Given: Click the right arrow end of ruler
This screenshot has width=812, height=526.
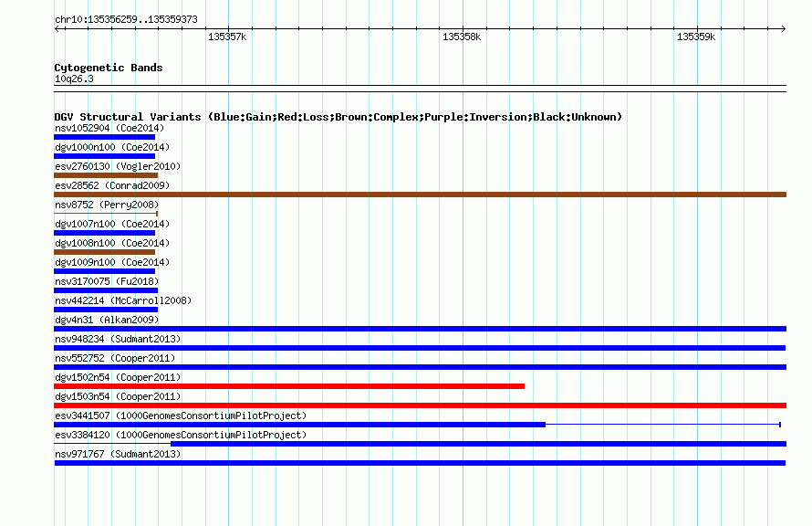Looking at the screenshot, I should click(x=783, y=29).
